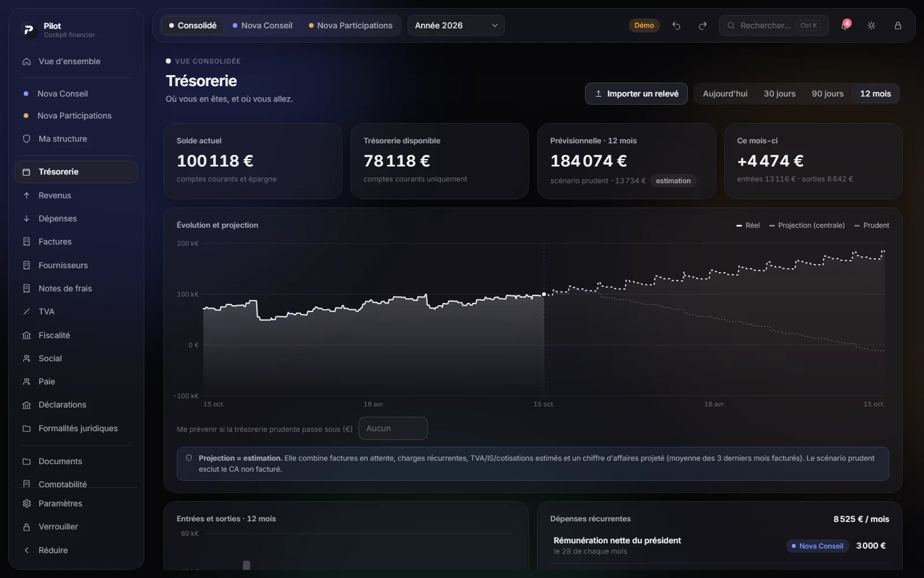Screen dimensions: 924x578
Task: Toggle Projection (centrale) legend entry
Action: tap(807, 225)
